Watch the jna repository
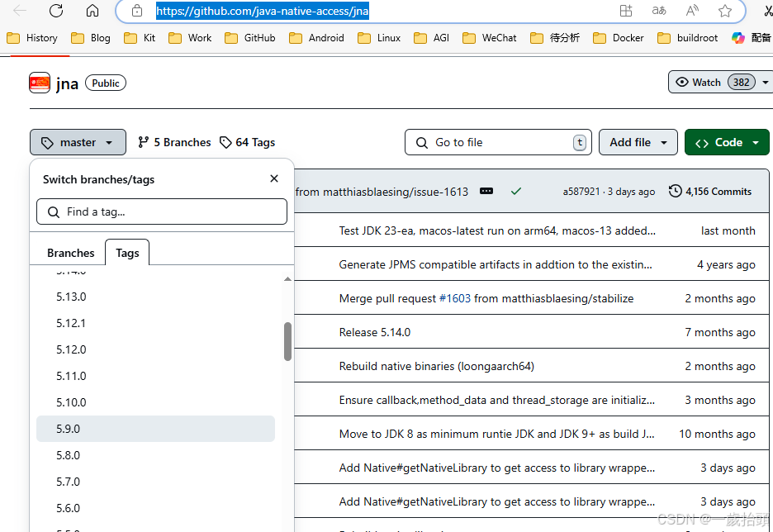Screen dimensions: 773x532 pyautogui.click(x=714, y=83)
